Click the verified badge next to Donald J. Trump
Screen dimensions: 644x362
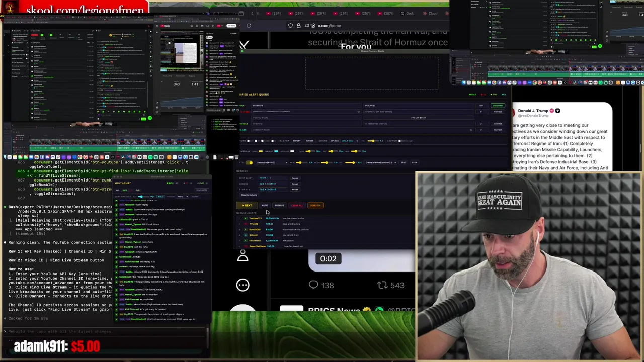(x=552, y=111)
